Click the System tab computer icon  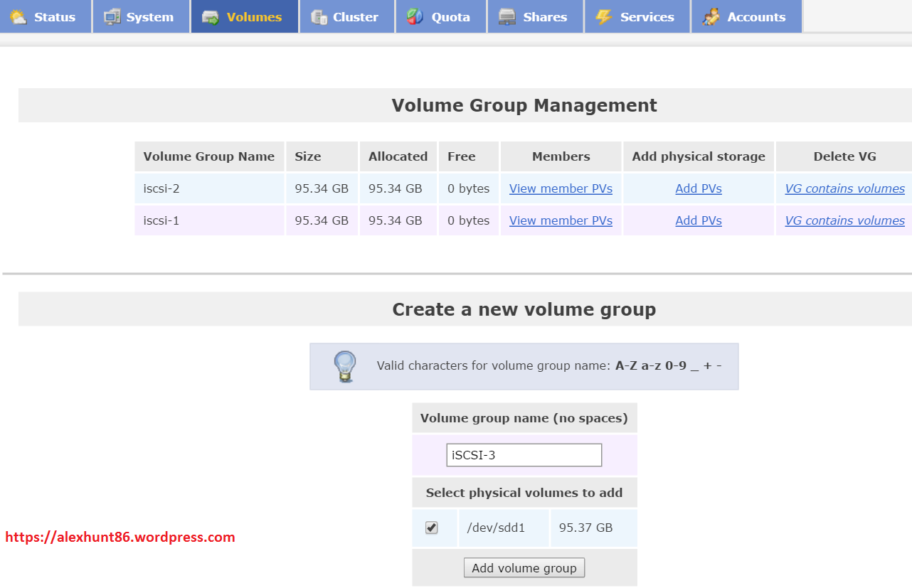[112, 17]
